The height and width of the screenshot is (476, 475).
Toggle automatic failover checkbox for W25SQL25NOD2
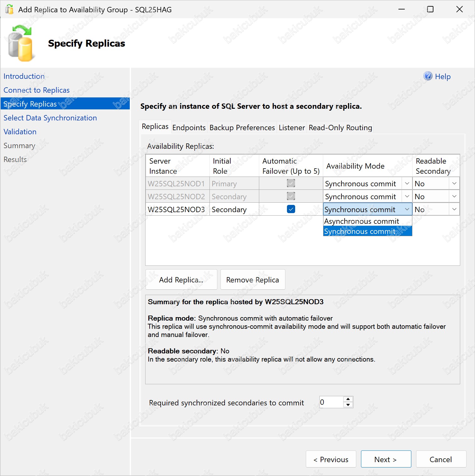point(291,196)
